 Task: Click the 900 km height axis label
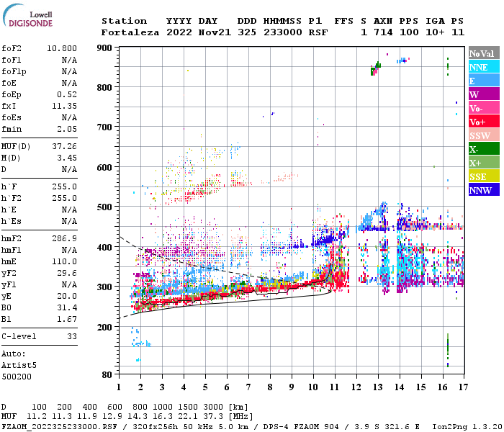[x=104, y=48]
